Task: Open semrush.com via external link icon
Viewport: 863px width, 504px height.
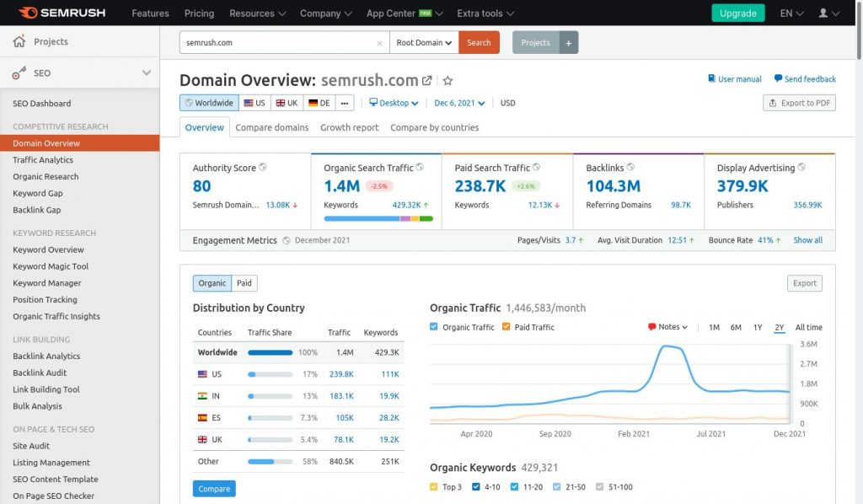Action: tap(426, 80)
